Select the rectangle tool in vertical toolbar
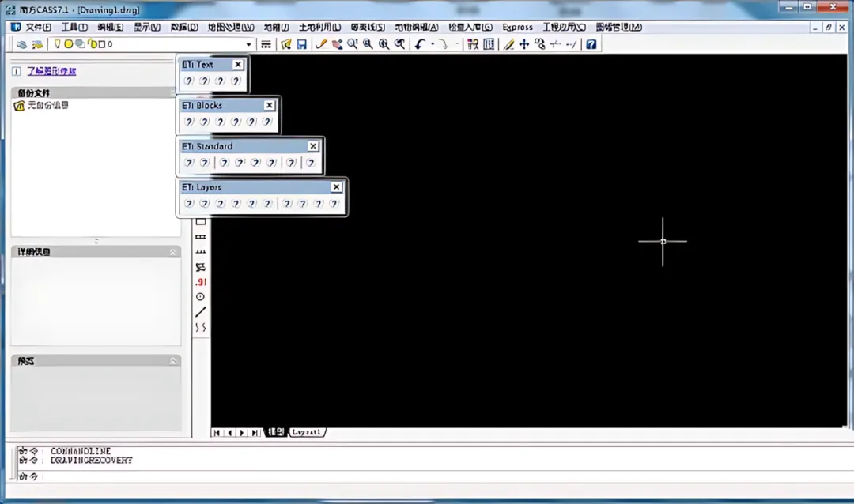Viewport: 854px width, 504px height. 200,221
